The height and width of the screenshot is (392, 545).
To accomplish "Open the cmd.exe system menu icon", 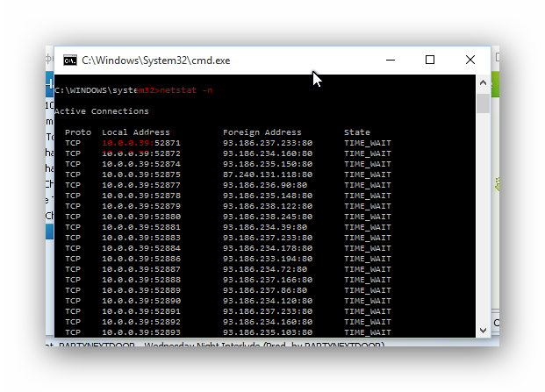I will pyautogui.click(x=70, y=61).
